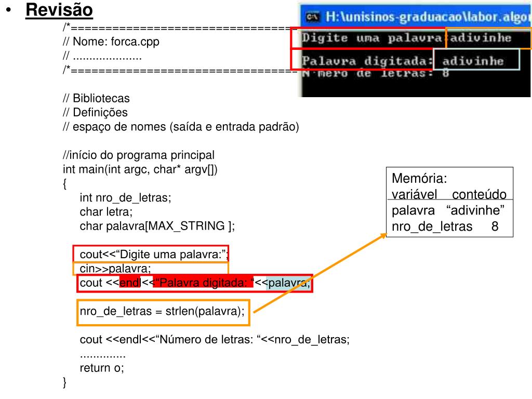Click the '//início do programa principal' comment
The image size is (532, 399).
tap(139, 155)
